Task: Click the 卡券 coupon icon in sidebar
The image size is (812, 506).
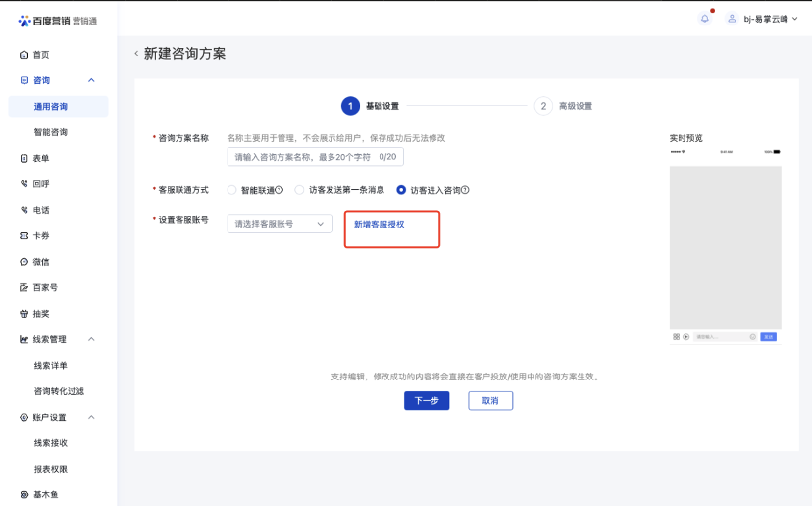Action: click(x=25, y=236)
